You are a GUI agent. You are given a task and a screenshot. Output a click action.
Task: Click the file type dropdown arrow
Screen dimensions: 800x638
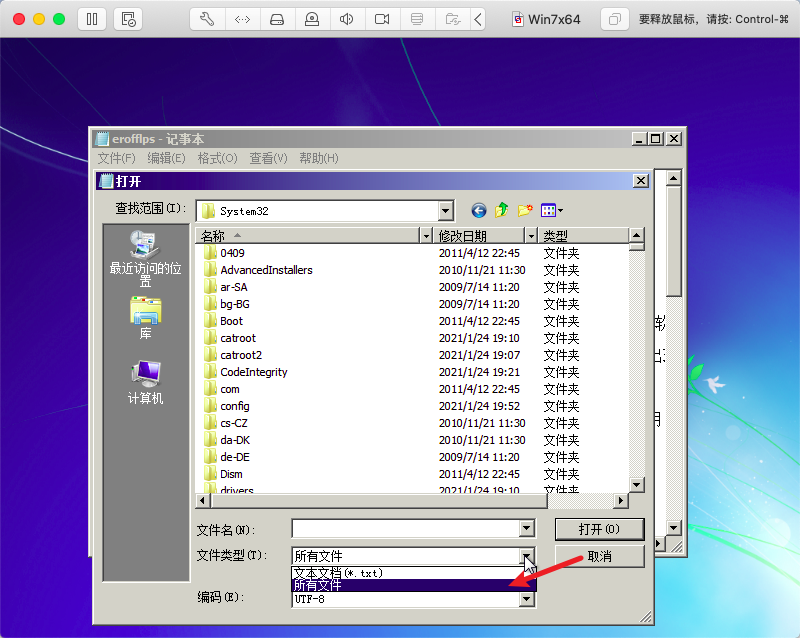527,556
